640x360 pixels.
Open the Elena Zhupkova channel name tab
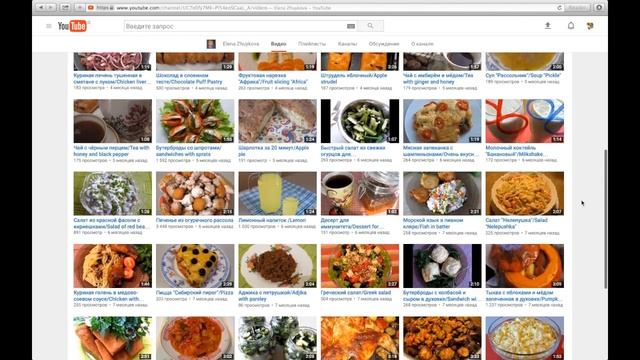[241, 44]
